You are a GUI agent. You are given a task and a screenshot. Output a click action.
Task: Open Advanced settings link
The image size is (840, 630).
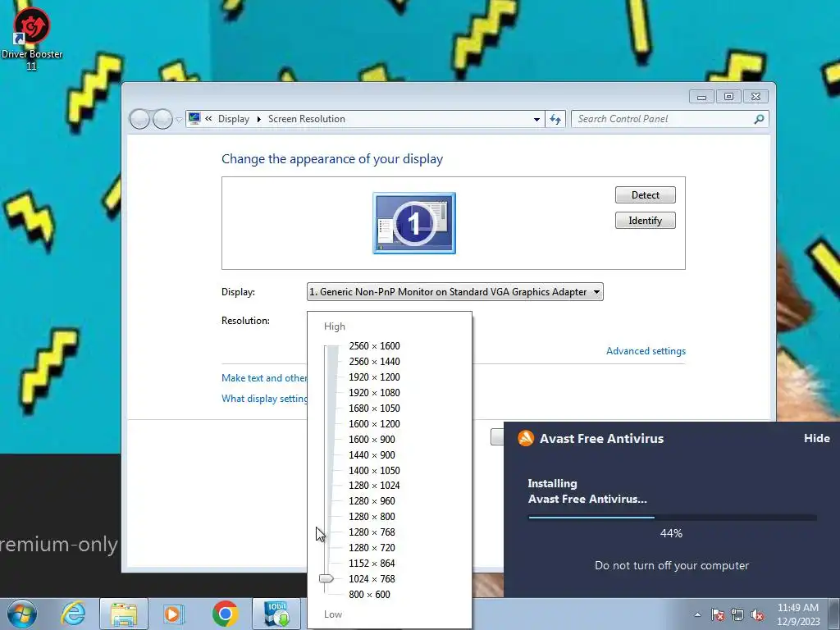click(x=646, y=351)
